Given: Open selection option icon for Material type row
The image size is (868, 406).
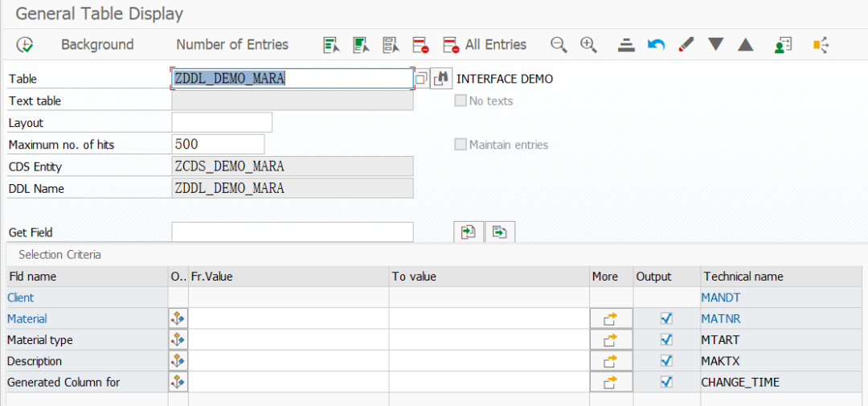Looking at the screenshot, I should point(178,339).
